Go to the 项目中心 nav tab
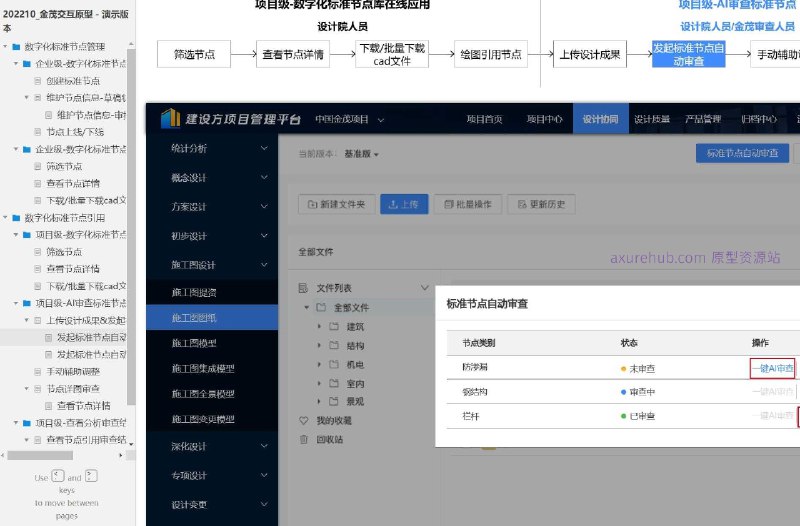This screenshot has width=800, height=526. point(544,119)
